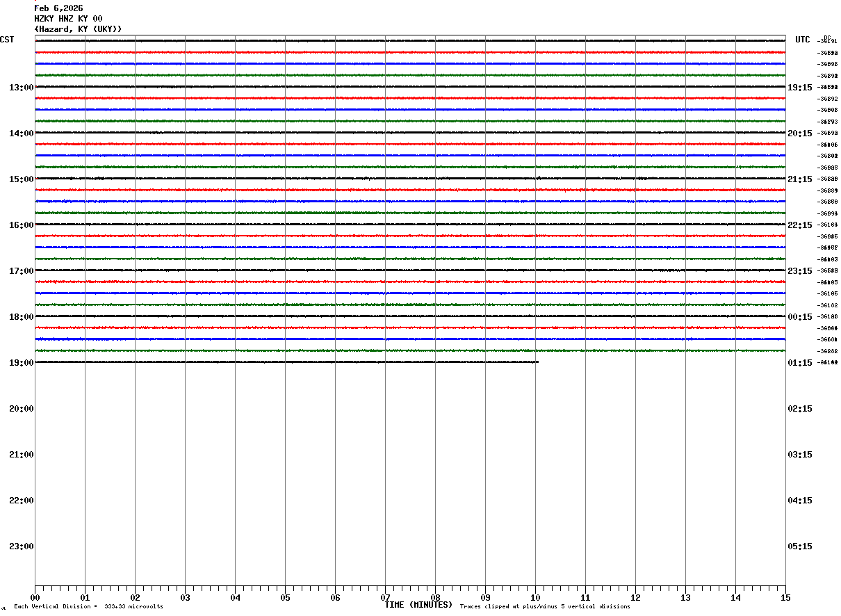Click the 17:00 CST time label
This screenshot has width=841, height=616.
(x=22, y=271)
